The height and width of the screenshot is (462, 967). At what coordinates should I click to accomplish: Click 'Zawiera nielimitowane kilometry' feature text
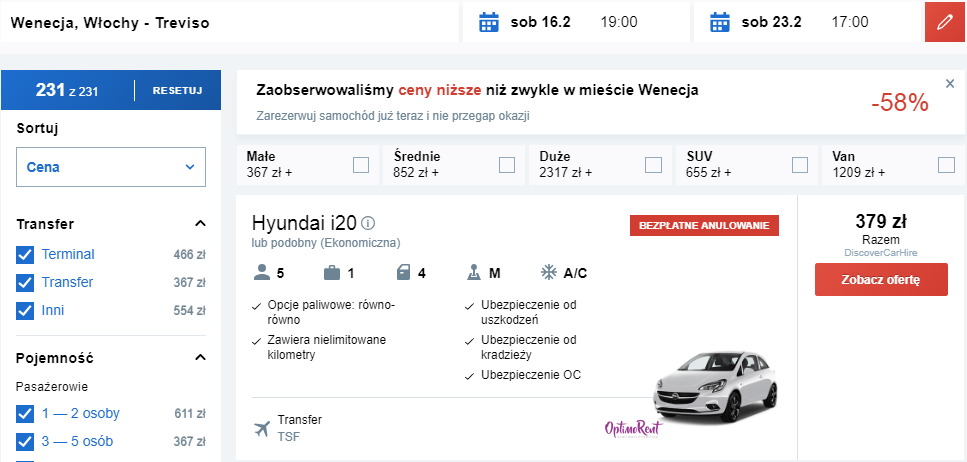pyautogui.click(x=327, y=347)
